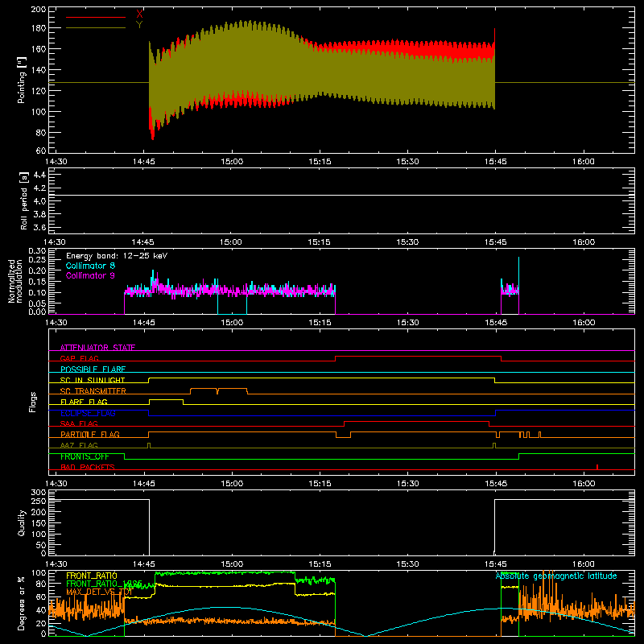Click the red X legend label
The image size is (644, 644).
tap(139, 14)
